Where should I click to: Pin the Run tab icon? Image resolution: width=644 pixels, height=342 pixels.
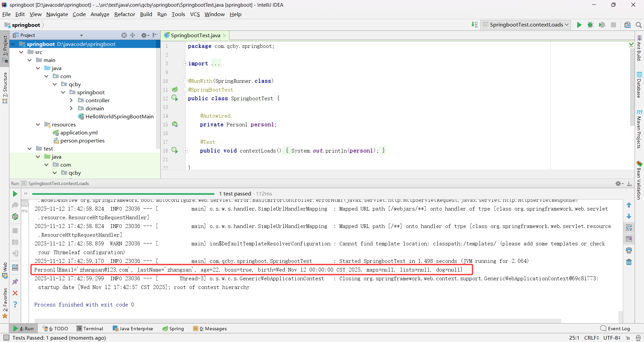click(15, 282)
